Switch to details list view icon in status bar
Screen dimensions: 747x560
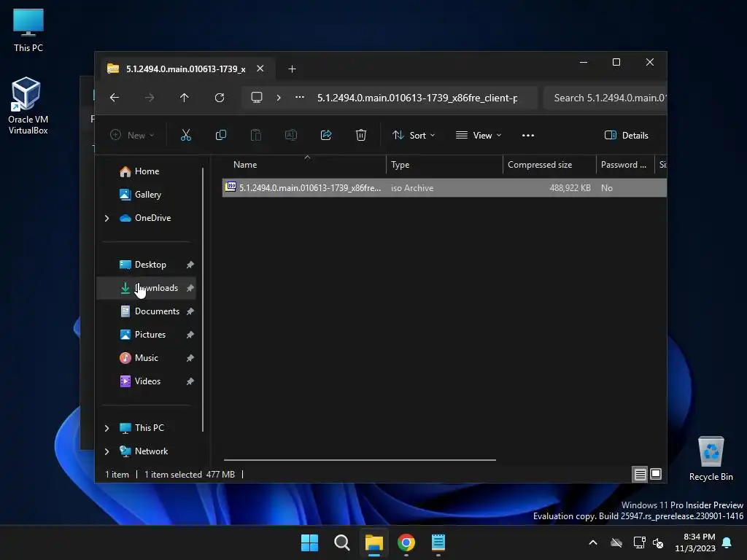(x=640, y=474)
